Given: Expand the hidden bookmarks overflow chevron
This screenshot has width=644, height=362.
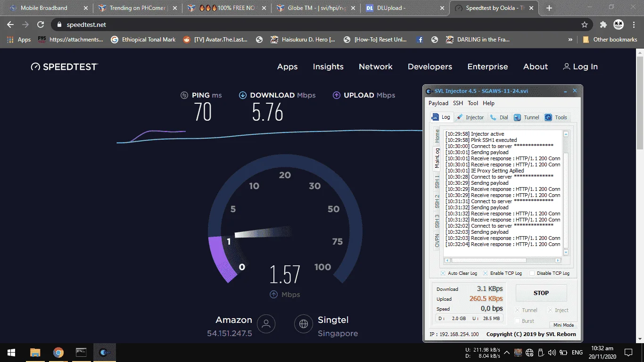Looking at the screenshot, I should (x=570, y=40).
